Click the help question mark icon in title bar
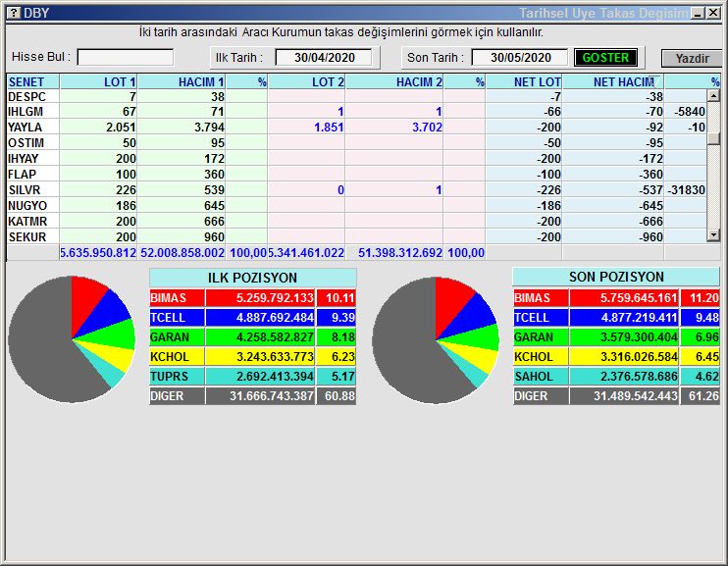The width and height of the screenshot is (728, 566). [14, 13]
